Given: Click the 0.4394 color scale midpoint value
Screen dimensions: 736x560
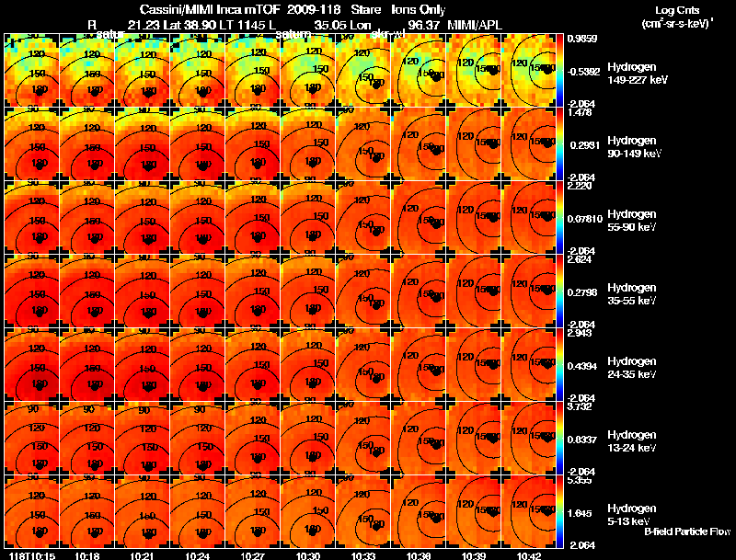Looking at the screenshot, I should (582, 366).
